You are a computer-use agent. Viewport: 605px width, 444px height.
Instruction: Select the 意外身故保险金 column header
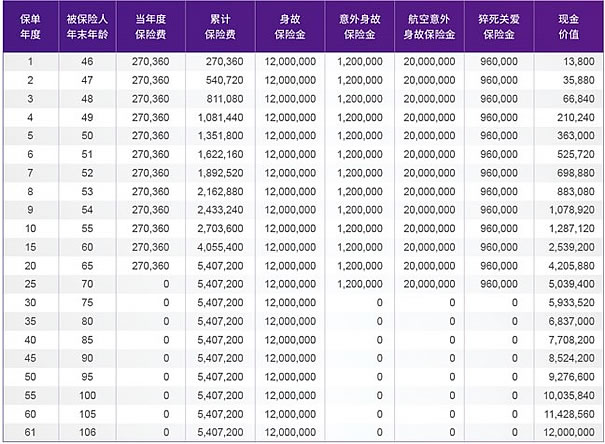click(358, 25)
